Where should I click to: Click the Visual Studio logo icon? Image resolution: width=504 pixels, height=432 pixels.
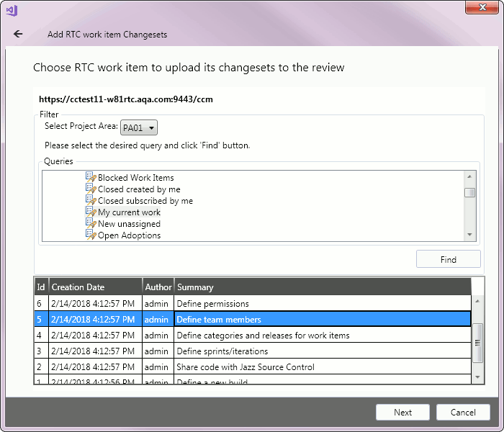(12, 10)
